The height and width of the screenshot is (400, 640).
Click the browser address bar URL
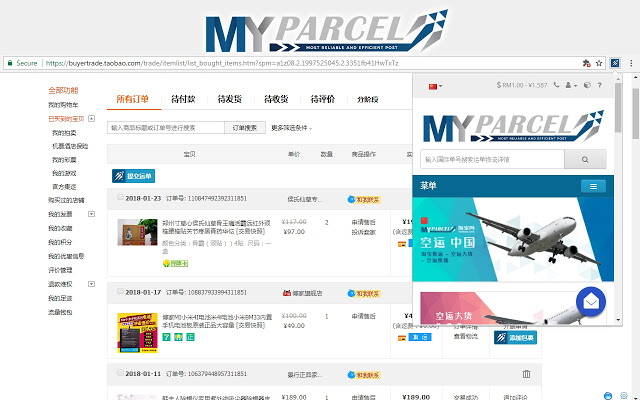click(222, 63)
